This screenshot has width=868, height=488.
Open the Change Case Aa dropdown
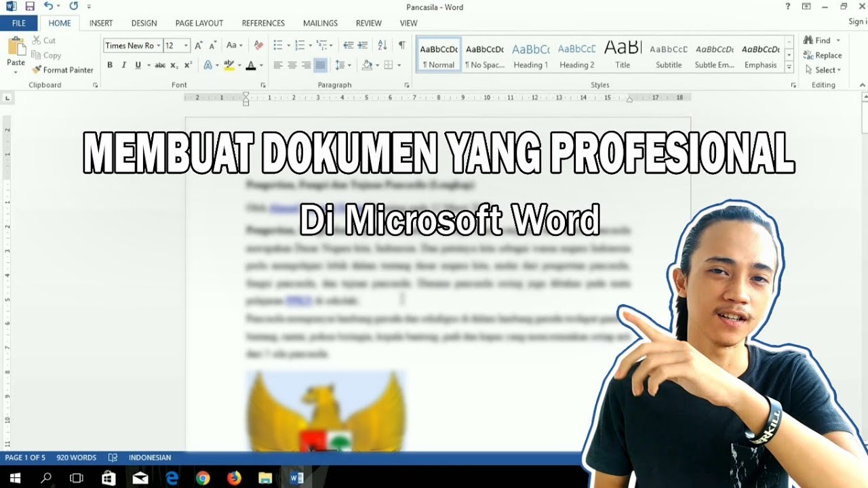pos(234,45)
